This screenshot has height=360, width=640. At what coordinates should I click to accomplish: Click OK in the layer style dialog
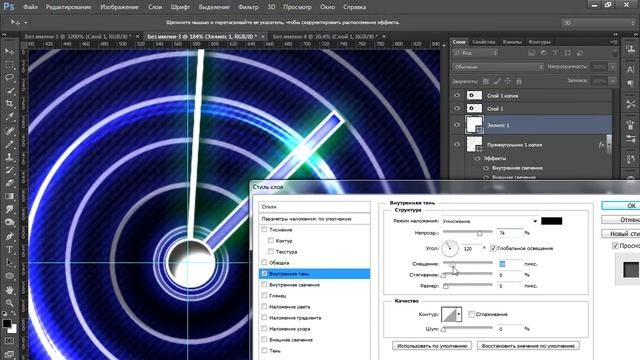(621, 206)
